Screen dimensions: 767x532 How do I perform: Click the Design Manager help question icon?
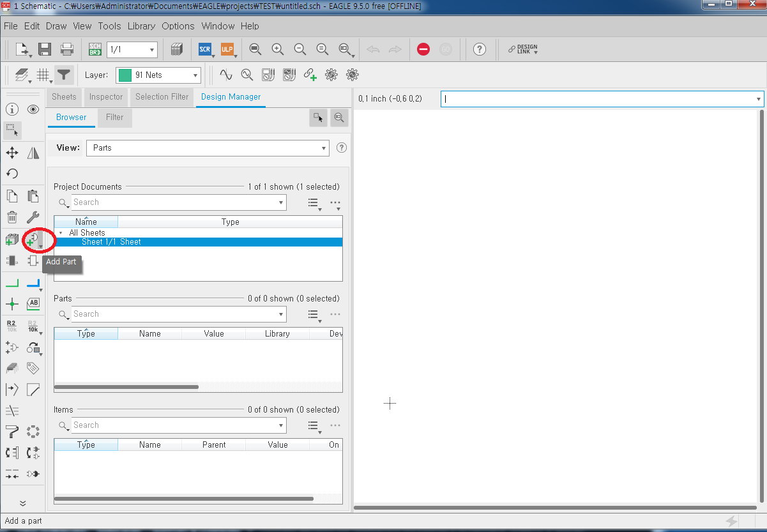(x=342, y=148)
